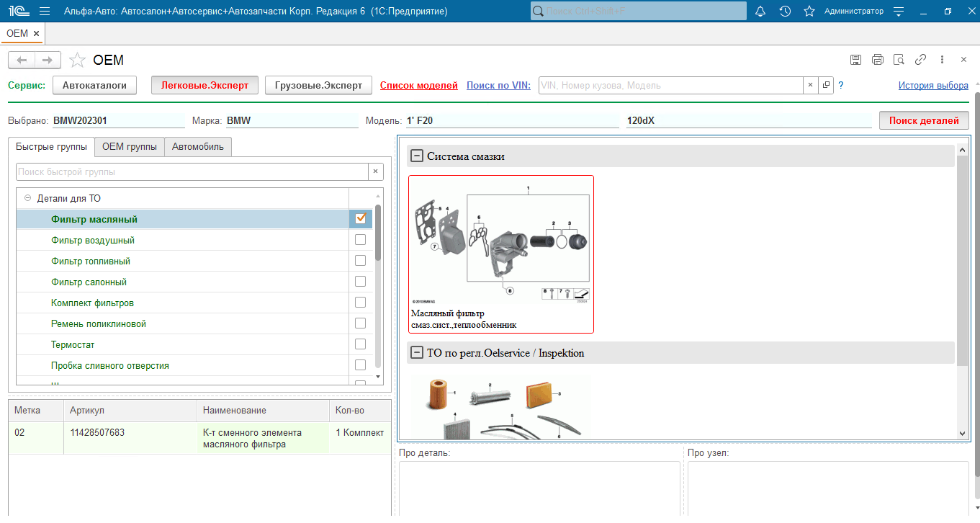The width and height of the screenshot is (980, 523).
Task: Click the global search magnifier icon
Action: coord(538,11)
